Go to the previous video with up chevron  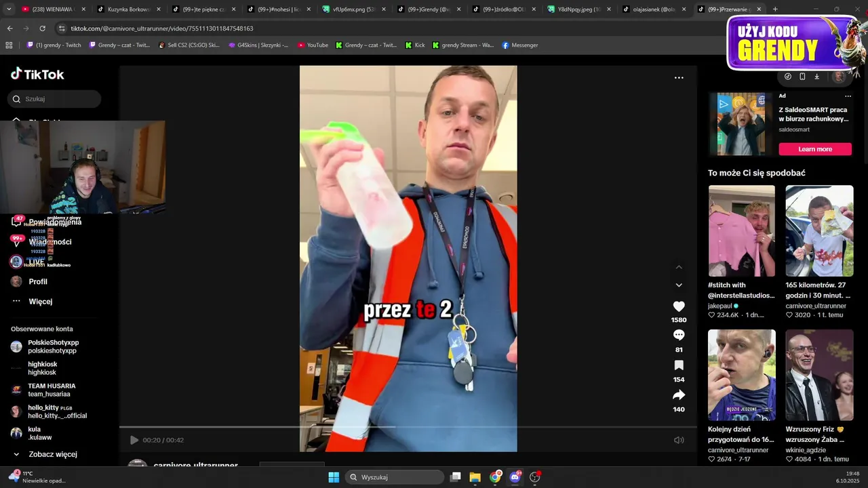(679, 267)
